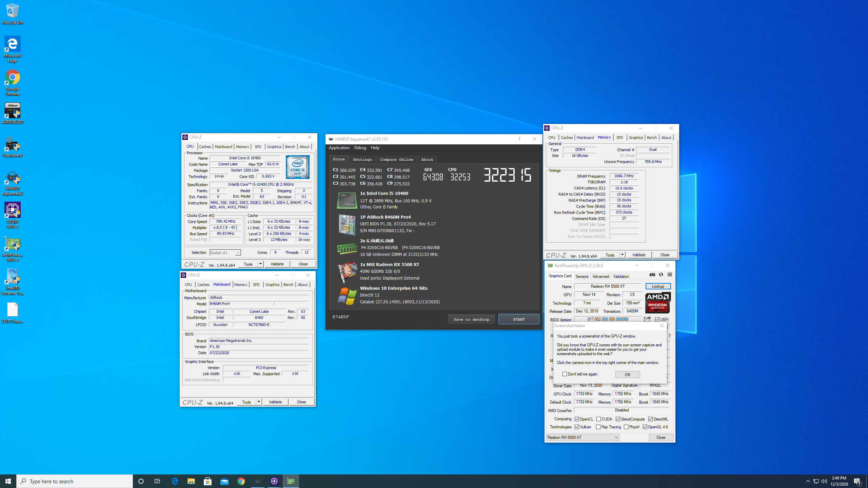This screenshot has width=868, height=488.
Task: Click the GPU-Z refresh icon
Action: click(x=661, y=274)
